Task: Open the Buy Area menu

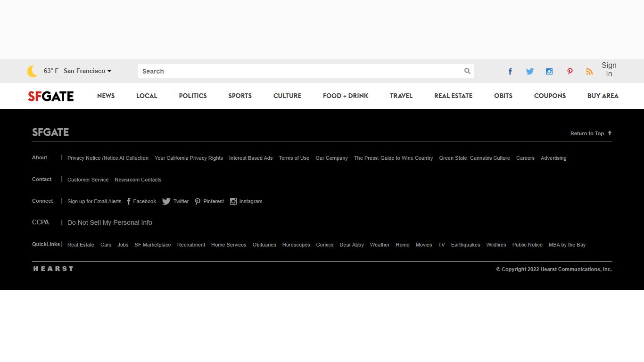Action: click(x=603, y=96)
